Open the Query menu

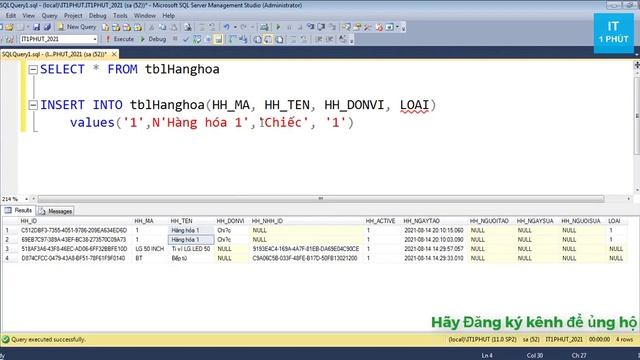(x=49, y=16)
